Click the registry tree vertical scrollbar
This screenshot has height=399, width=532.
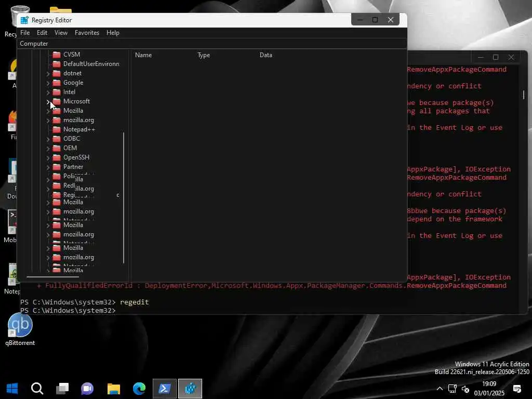[x=124, y=198]
